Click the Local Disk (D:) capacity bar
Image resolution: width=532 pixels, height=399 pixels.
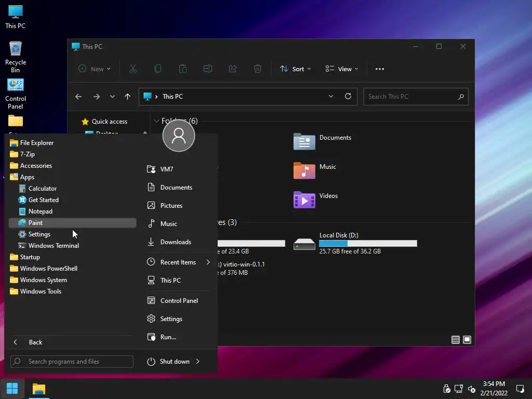(368, 243)
